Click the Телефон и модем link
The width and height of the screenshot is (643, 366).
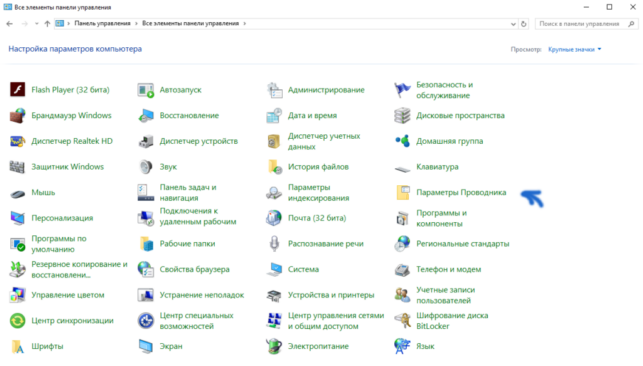449,269
